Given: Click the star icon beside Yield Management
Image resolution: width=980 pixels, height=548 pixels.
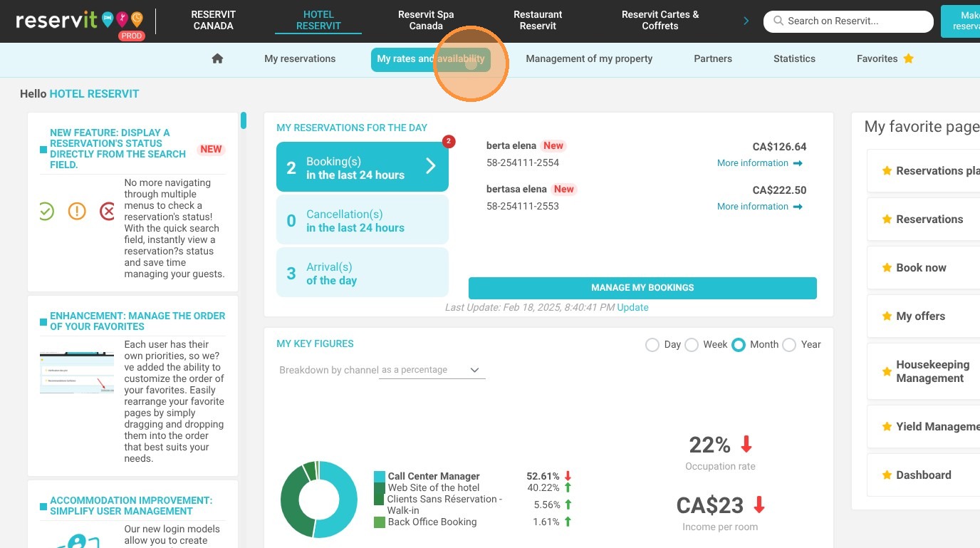Looking at the screenshot, I should click(887, 427).
